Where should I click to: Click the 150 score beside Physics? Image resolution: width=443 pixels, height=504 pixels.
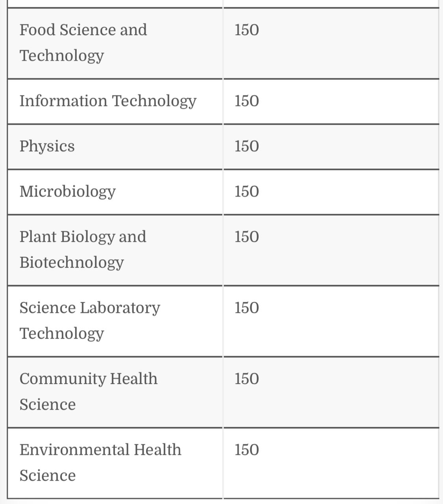(247, 146)
